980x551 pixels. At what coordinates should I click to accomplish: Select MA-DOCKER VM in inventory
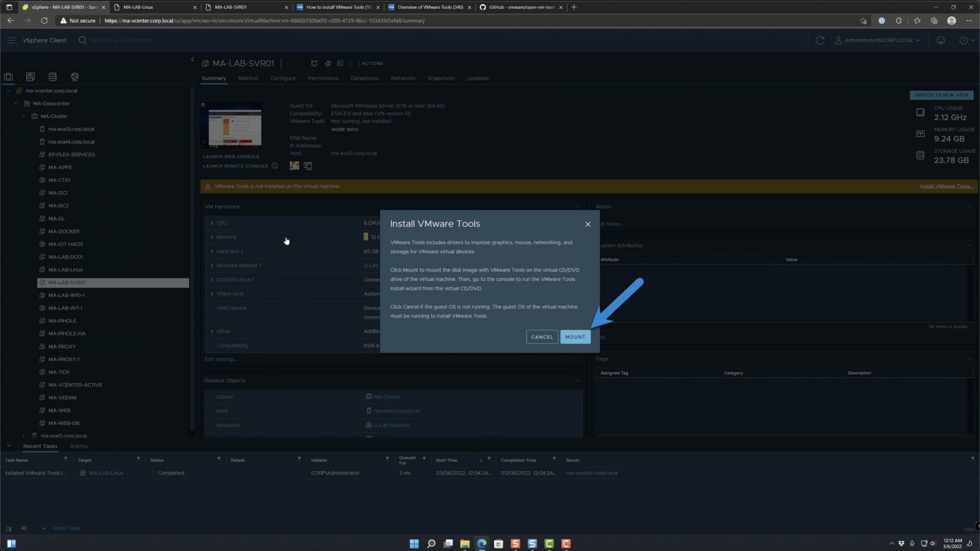[64, 231]
